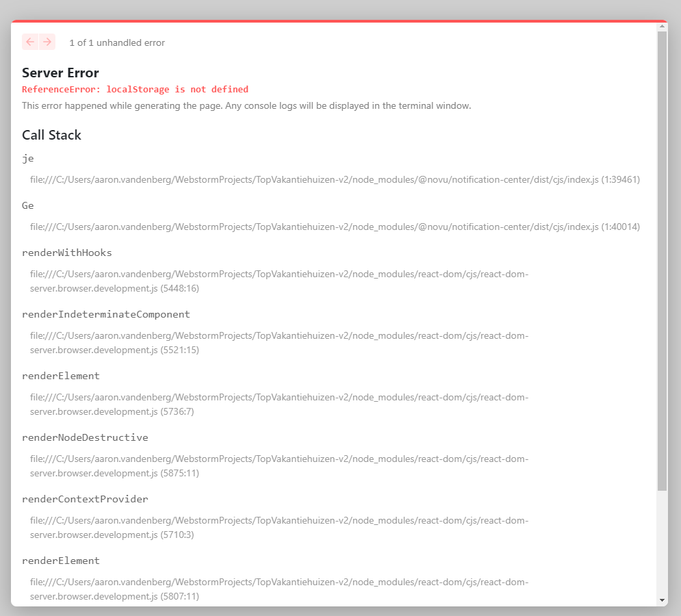This screenshot has height=616, width=681.
Task: Select the Server Error heading
Action: click(60, 73)
